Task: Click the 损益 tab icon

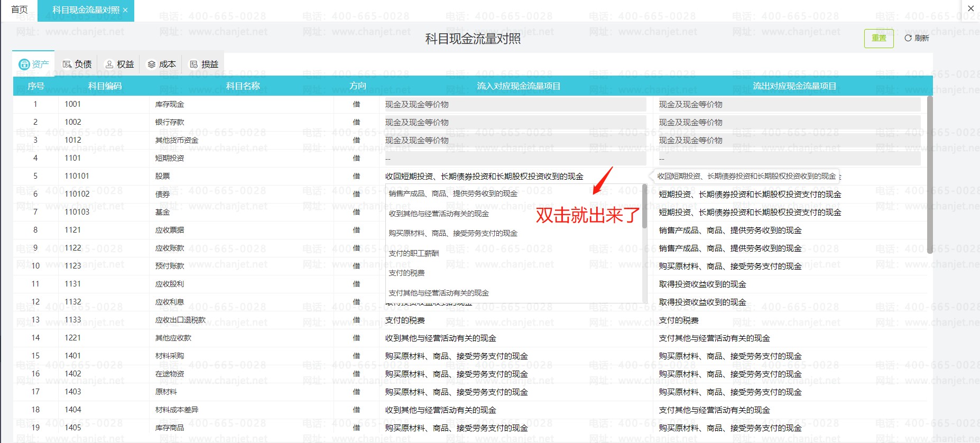Action: pyautogui.click(x=194, y=64)
